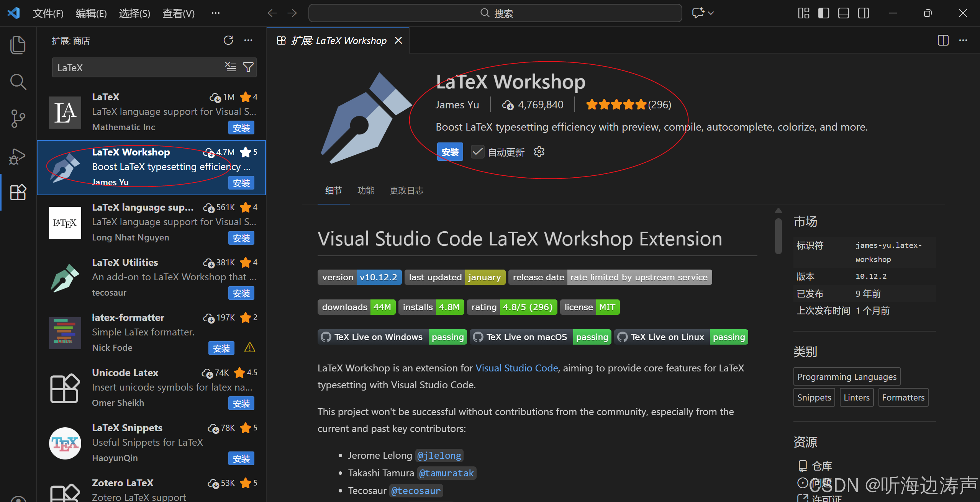Image resolution: width=980 pixels, height=502 pixels.
Task: Toggle the bottom panel visibility
Action: pos(844,13)
